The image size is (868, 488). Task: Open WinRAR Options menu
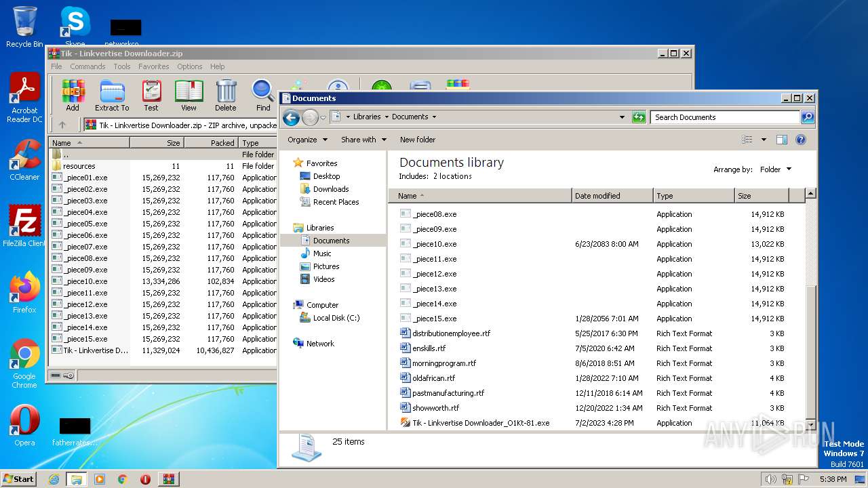190,66
